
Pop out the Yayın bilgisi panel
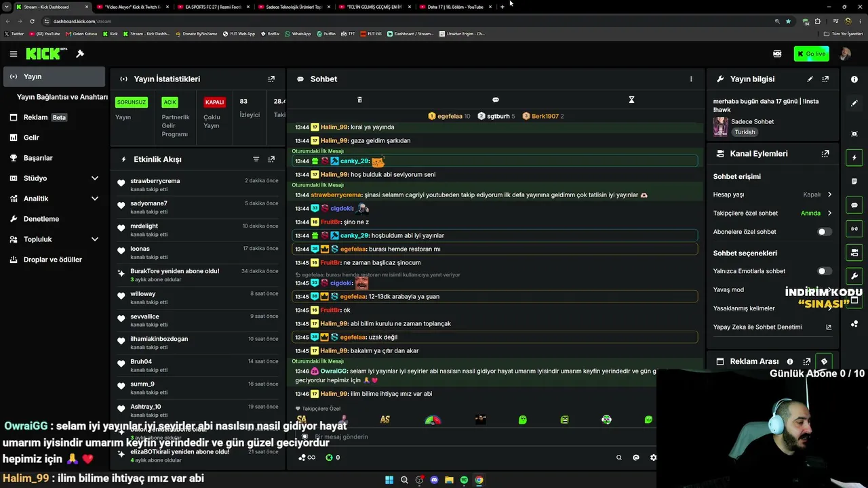pyautogui.click(x=825, y=79)
